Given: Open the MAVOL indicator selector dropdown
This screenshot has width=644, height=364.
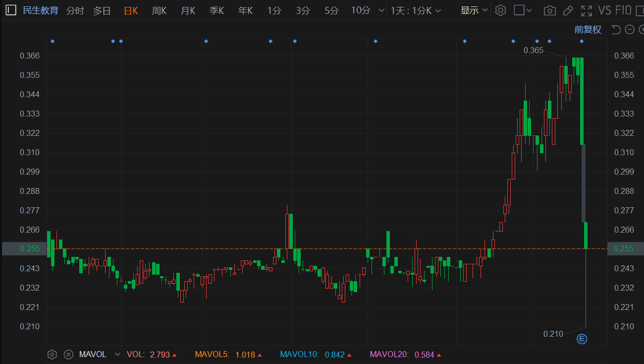Looking at the screenshot, I should pos(117,355).
